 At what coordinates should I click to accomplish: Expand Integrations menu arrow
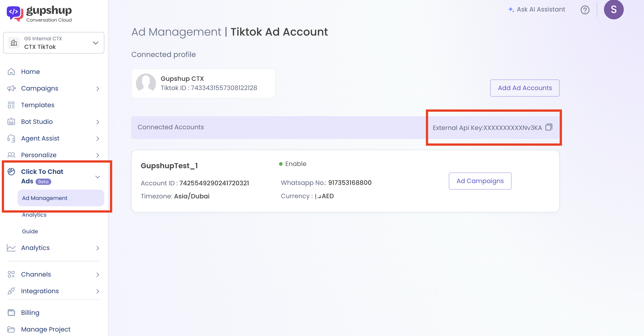[98, 291]
